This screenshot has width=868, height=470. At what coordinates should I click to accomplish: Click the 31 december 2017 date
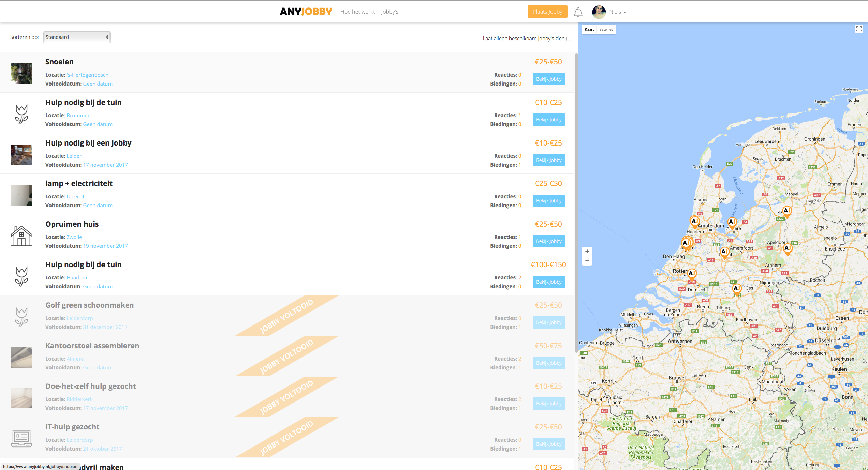point(105,327)
